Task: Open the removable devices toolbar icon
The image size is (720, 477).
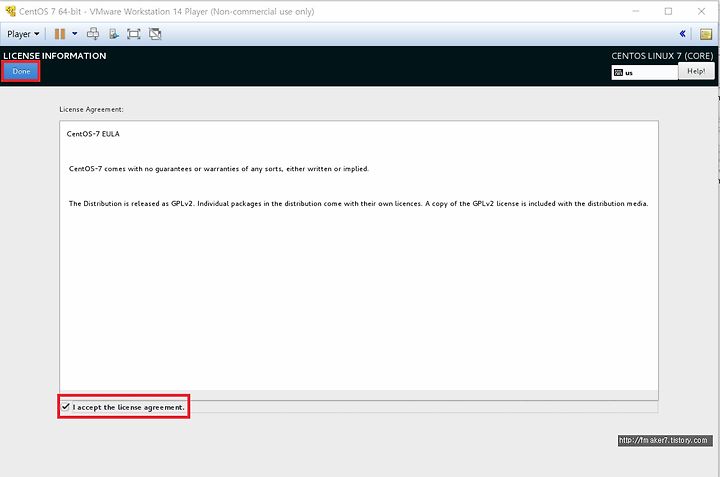Action: click(113, 34)
